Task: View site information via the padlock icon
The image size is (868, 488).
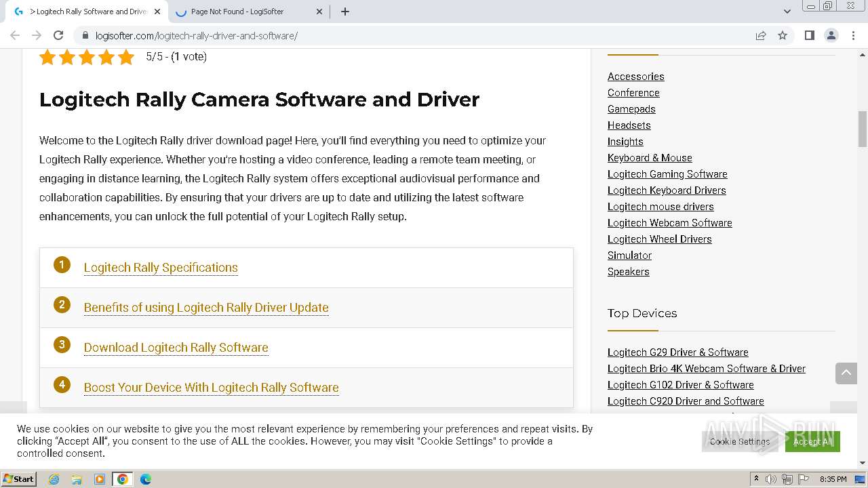Action: click(85, 35)
